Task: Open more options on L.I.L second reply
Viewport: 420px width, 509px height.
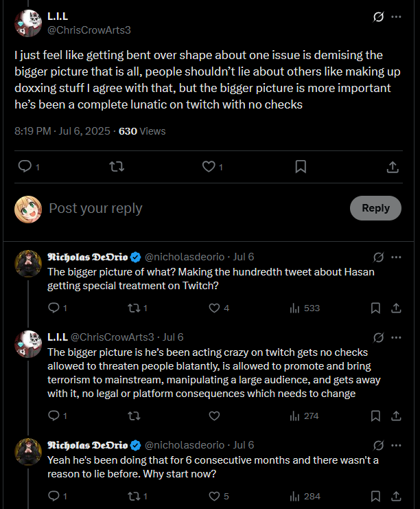Action: click(x=396, y=337)
